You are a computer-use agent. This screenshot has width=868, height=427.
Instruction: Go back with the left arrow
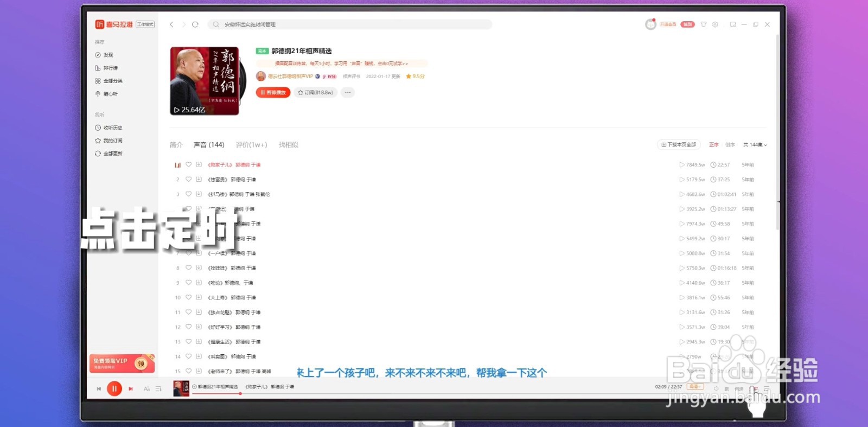(x=171, y=24)
